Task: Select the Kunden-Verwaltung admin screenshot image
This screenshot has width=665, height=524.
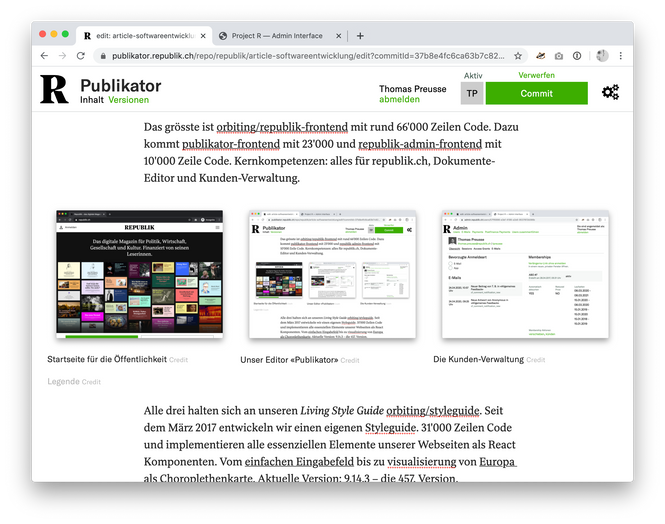Action: (x=525, y=274)
